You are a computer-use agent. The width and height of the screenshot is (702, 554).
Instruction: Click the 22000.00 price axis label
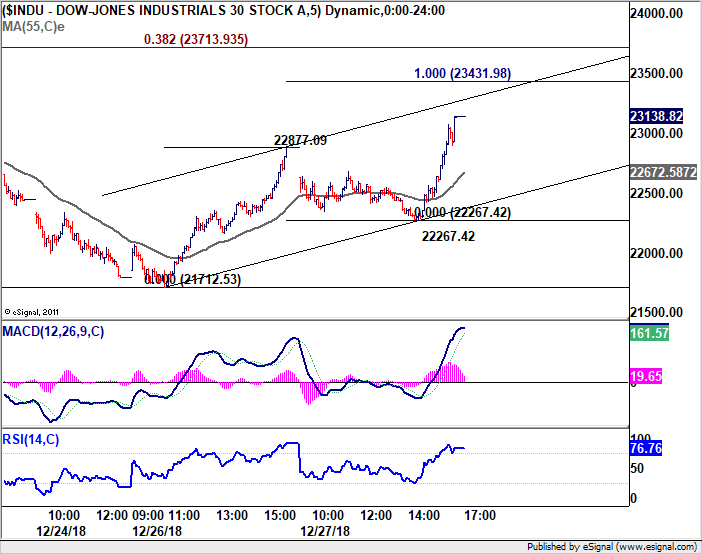pos(656,253)
